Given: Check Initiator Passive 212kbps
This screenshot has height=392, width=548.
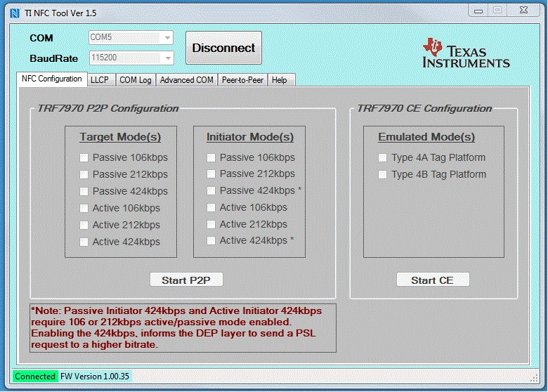Looking at the screenshot, I should 211,174.
